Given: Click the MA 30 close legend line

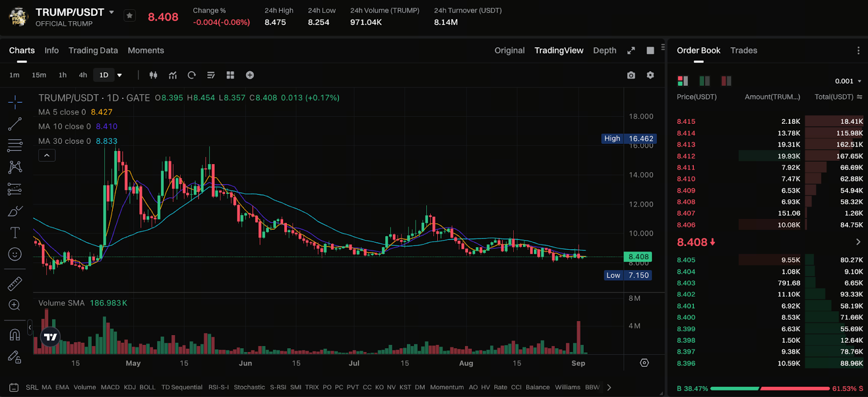Looking at the screenshot, I should [78, 141].
